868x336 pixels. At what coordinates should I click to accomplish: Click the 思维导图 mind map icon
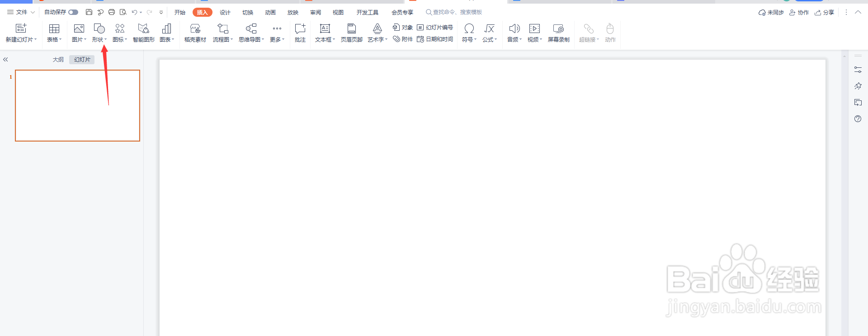pyautogui.click(x=251, y=28)
